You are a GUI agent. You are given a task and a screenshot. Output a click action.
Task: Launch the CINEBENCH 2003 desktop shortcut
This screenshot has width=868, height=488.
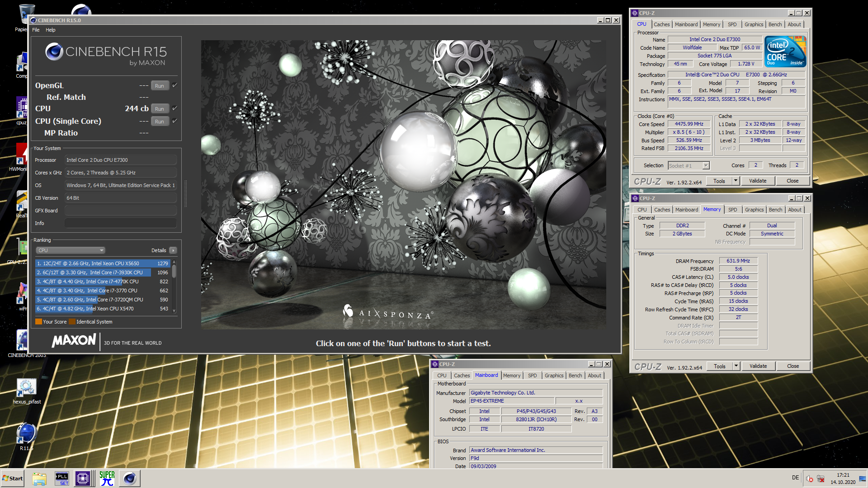(x=23, y=343)
